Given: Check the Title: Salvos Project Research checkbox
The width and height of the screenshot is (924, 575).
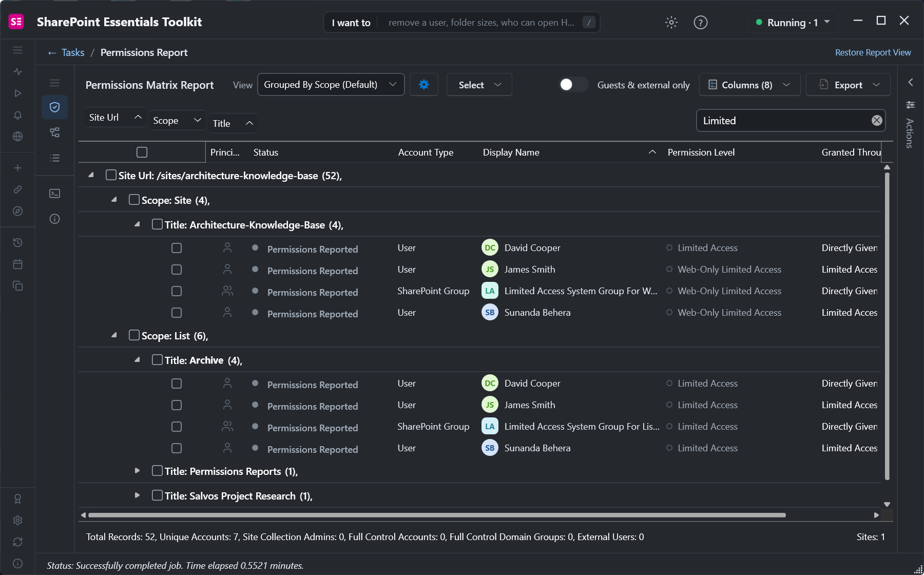Looking at the screenshot, I should click(x=157, y=495).
